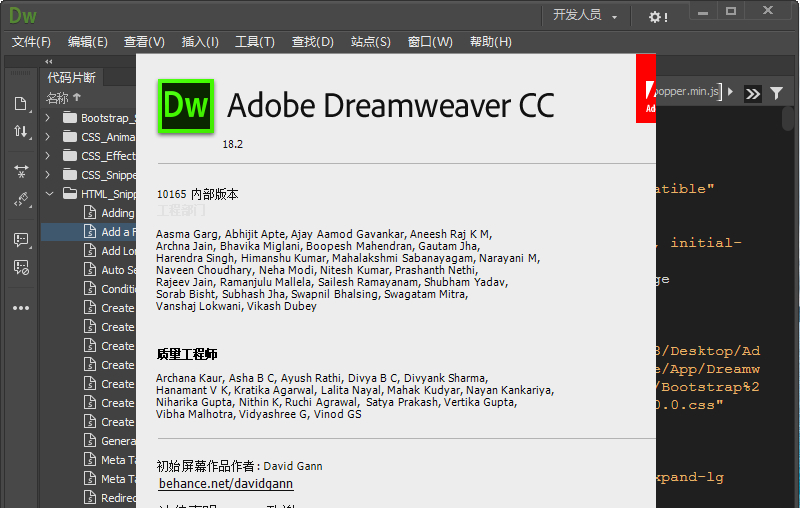Screen dimensions: 800x508
Task: Click the 质量工程师 heading
Action: pyautogui.click(x=187, y=354)
